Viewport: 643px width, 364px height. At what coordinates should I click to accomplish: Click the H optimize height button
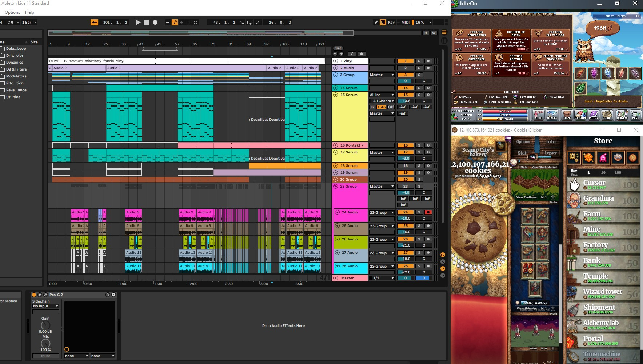pos(426,33)
